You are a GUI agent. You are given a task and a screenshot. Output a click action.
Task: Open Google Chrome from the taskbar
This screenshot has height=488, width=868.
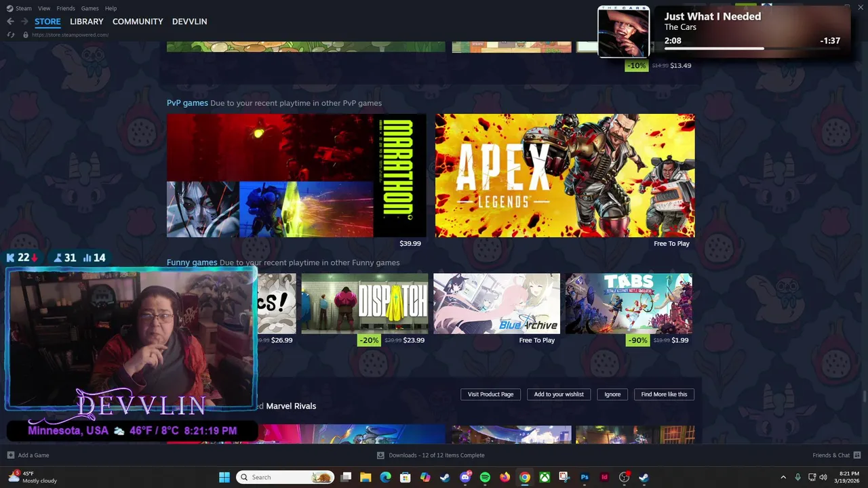[x=525, y=477]
